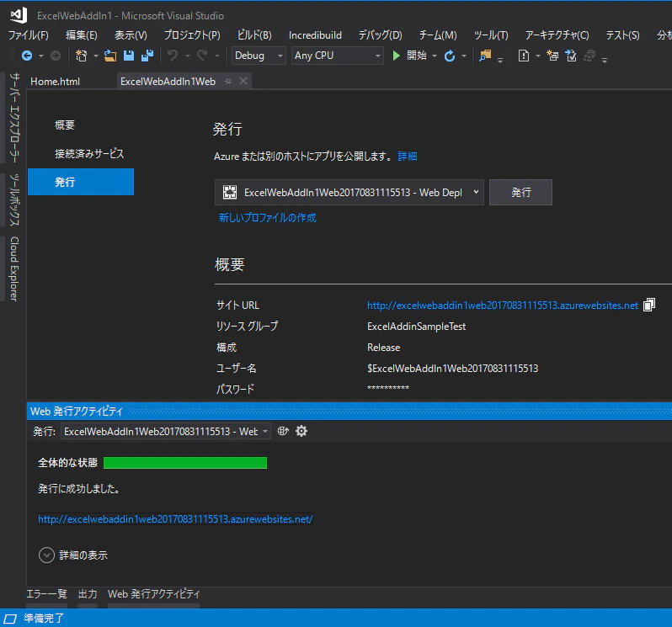Select the 概要 side navigation item
The width and height of the screenshot is (672, 627).
65,125
